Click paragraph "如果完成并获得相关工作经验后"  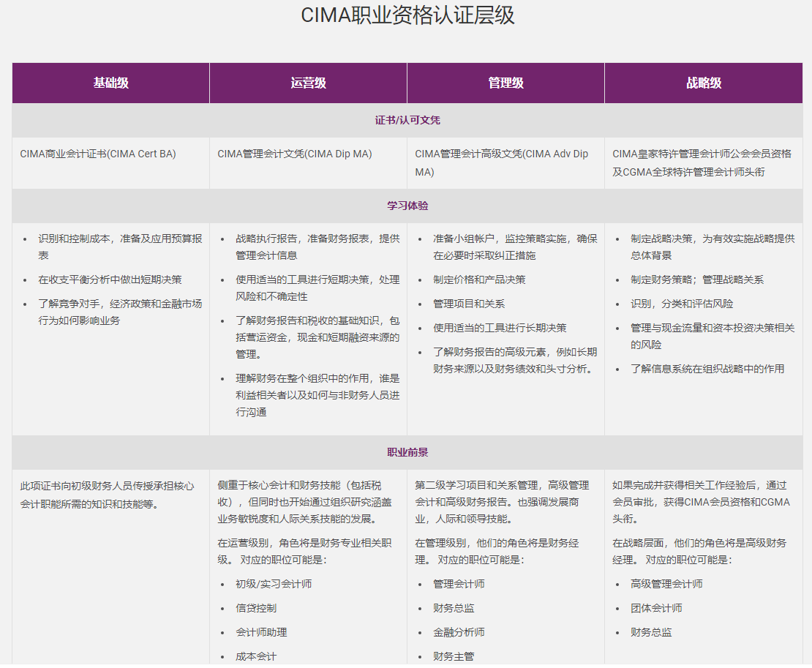click(x=702, y=503)
